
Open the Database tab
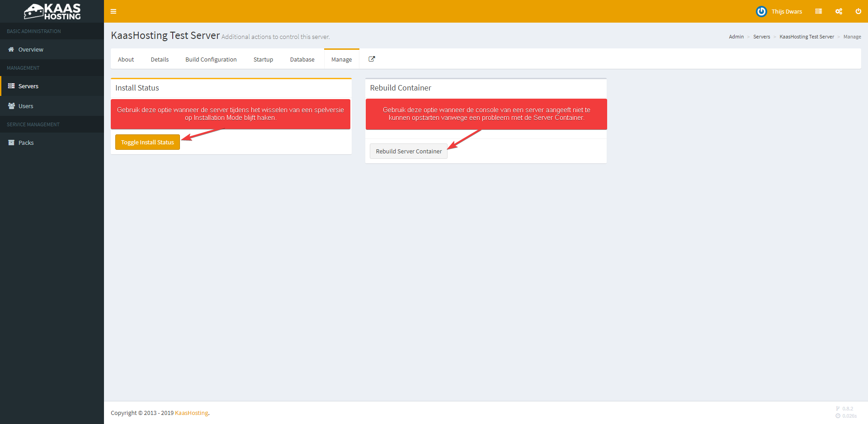point(302,60)
